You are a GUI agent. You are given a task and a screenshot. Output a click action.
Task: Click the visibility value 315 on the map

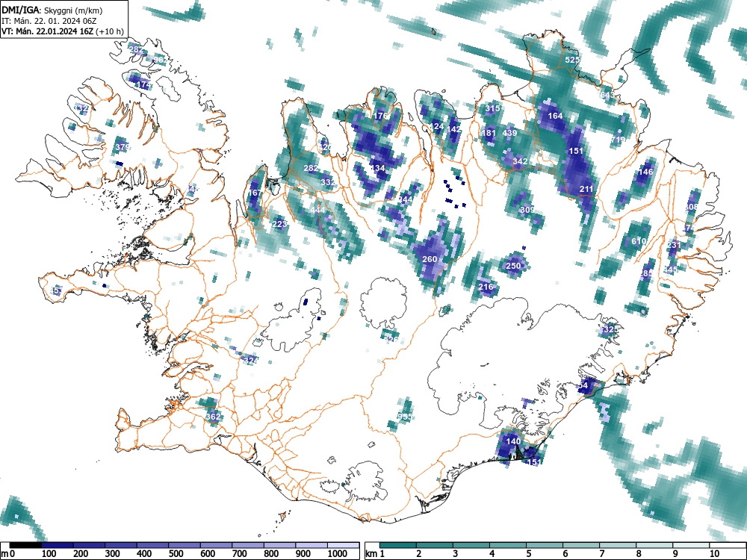492,108
